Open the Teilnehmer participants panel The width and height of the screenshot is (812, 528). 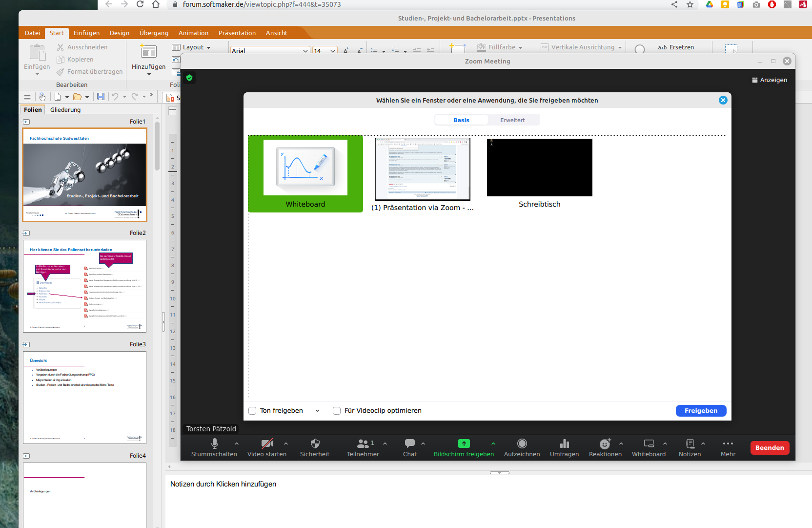pos(363,444)
